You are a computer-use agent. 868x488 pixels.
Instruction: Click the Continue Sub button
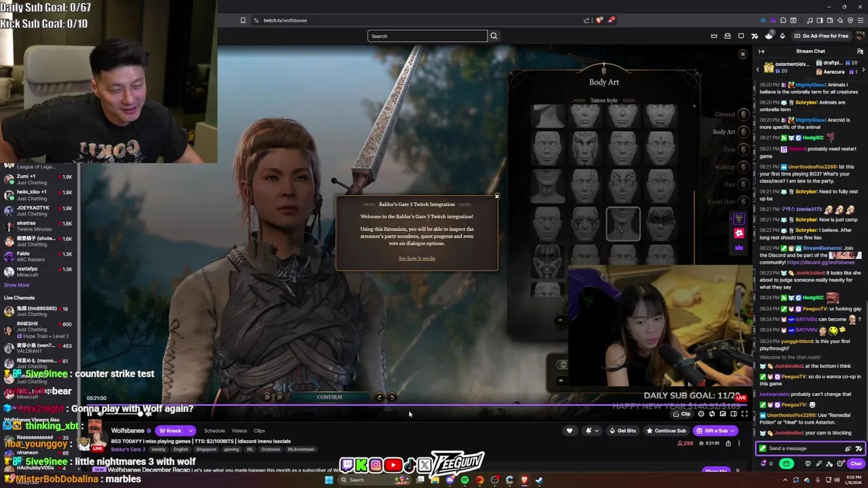[x=666, y=431]
